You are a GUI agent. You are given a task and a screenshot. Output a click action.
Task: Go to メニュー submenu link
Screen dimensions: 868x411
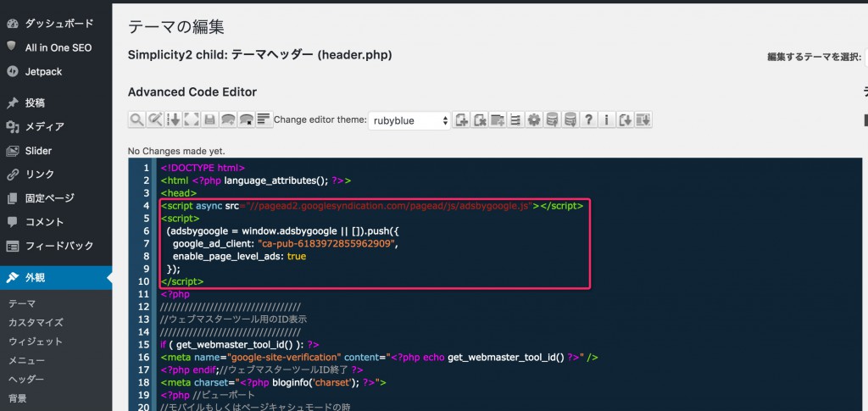[x=26, y=361]
